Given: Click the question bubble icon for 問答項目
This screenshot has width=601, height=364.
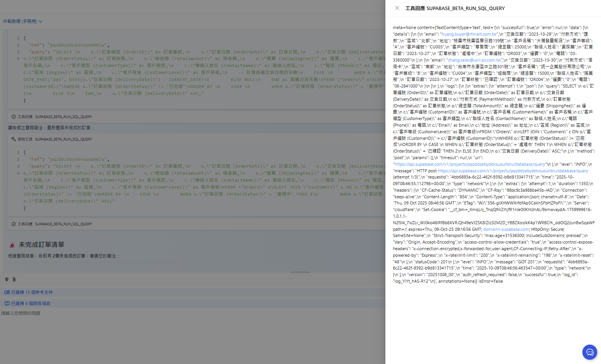Looking at the screenshot, I should point(7,304).
